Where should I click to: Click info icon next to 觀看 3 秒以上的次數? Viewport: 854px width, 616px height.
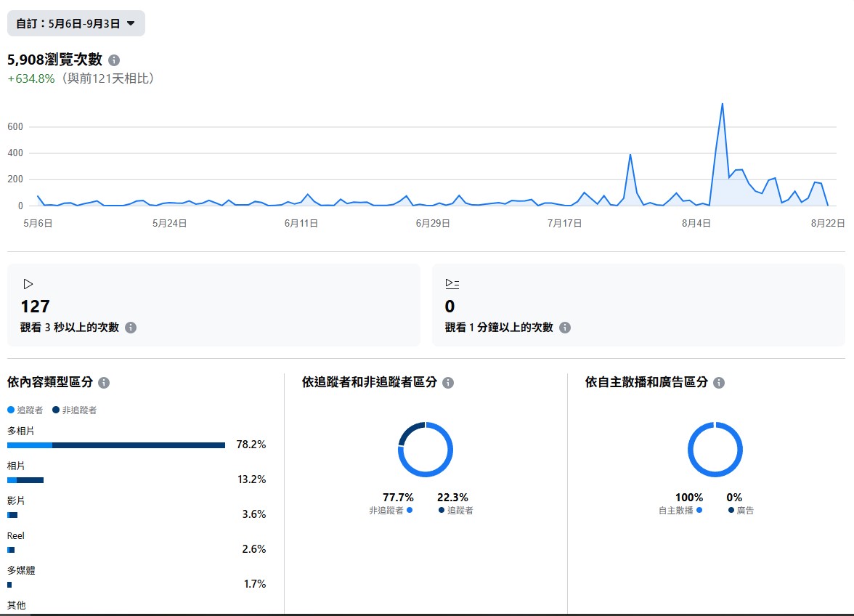click(x=131, y=328)
